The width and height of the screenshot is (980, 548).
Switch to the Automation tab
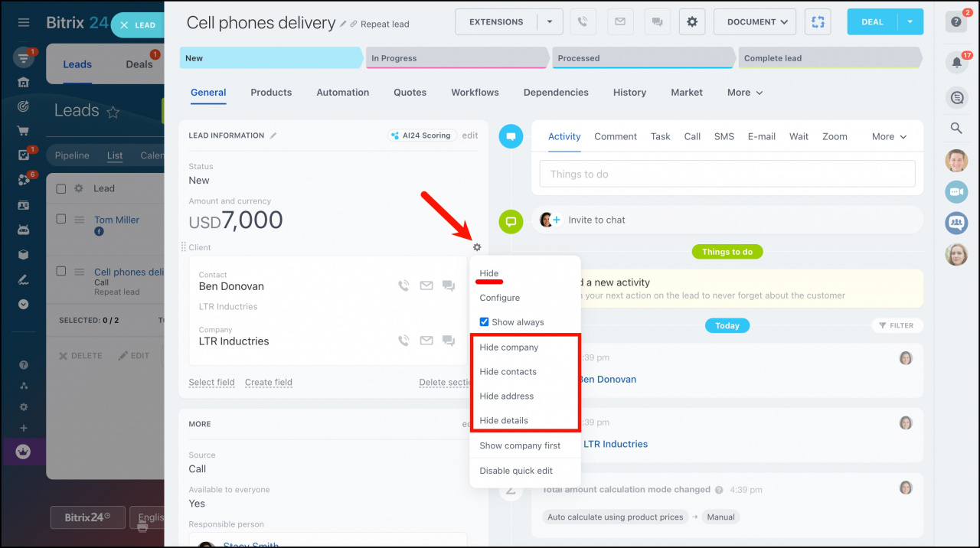(x=343, y=93)
